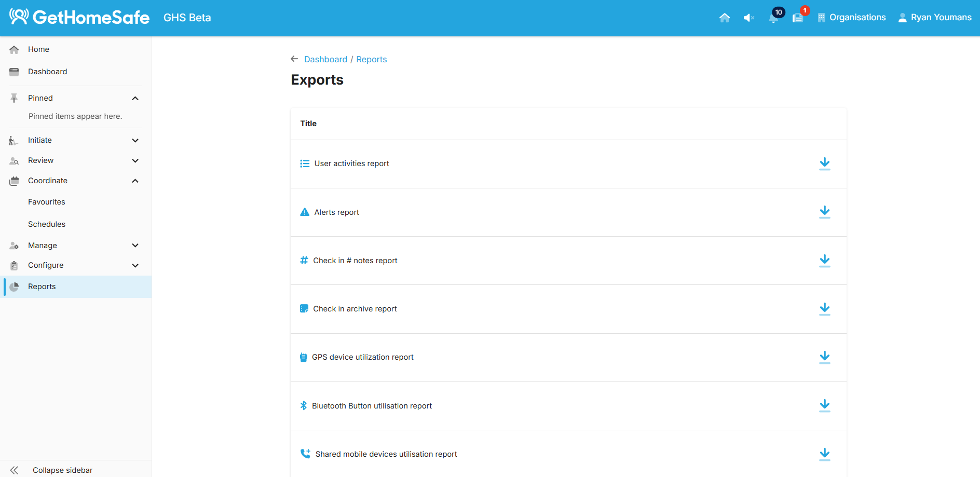The image size is (980, 477).
Task: Follow the Dashboard breadcrumb link
Action: coord(325,59)
